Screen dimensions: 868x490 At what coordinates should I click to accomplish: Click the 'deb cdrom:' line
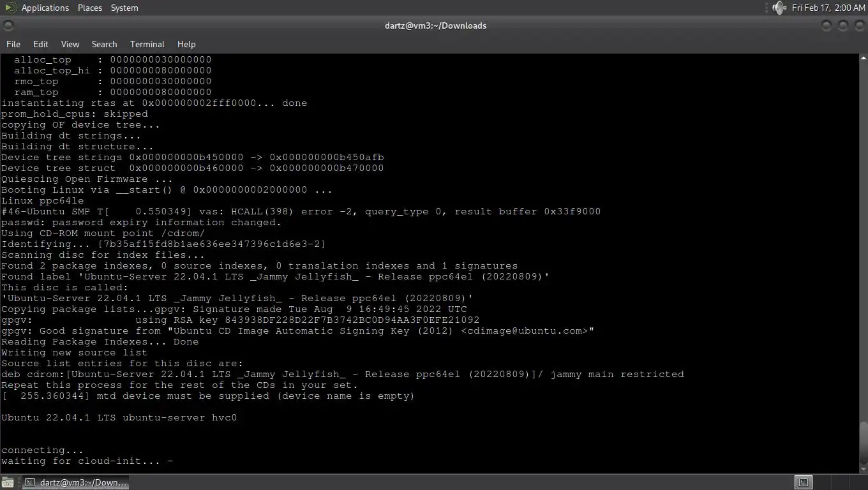coord(342,374)
